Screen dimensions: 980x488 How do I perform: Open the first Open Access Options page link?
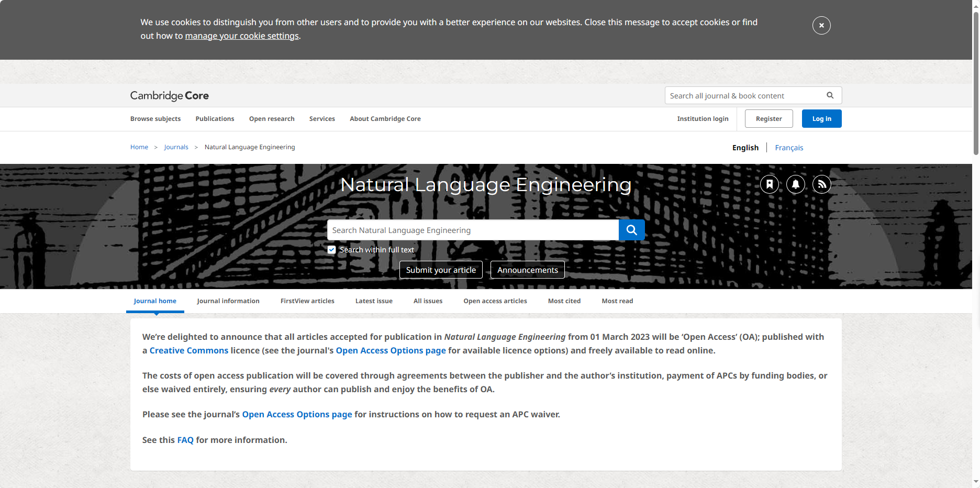coord(391,350)
